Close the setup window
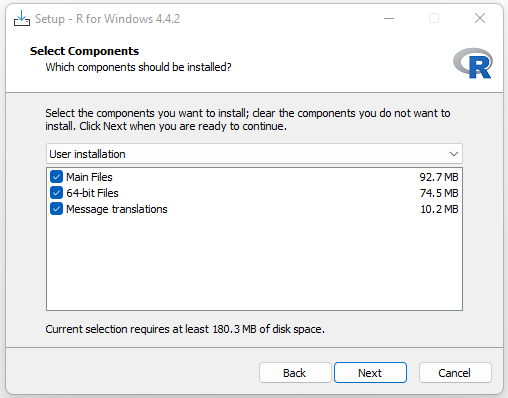Viewport: 508px width, 398px height. tap(480, 18)
